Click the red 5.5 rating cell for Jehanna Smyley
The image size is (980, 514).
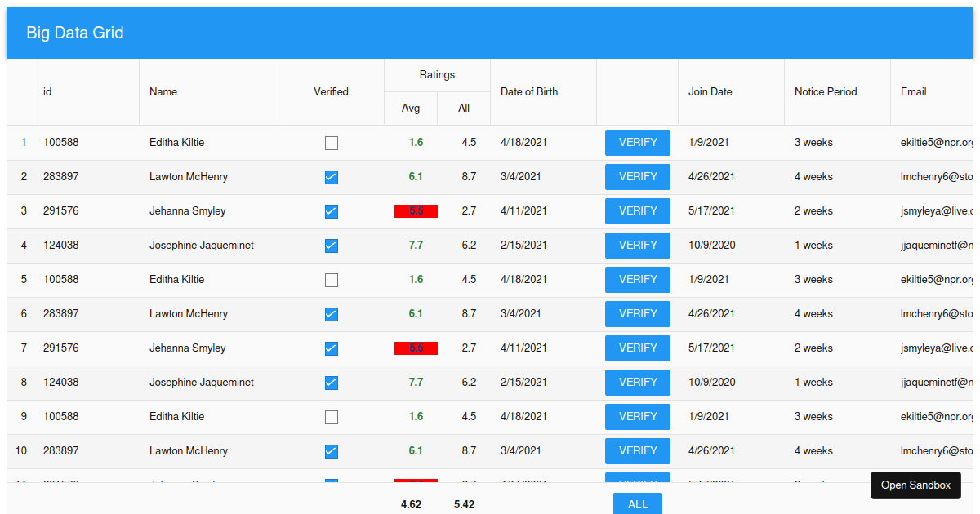click(x=416, y=210)
